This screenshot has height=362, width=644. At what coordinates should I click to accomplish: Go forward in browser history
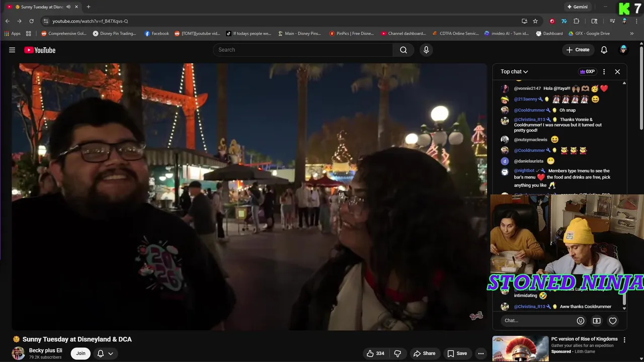coord(19,21)
